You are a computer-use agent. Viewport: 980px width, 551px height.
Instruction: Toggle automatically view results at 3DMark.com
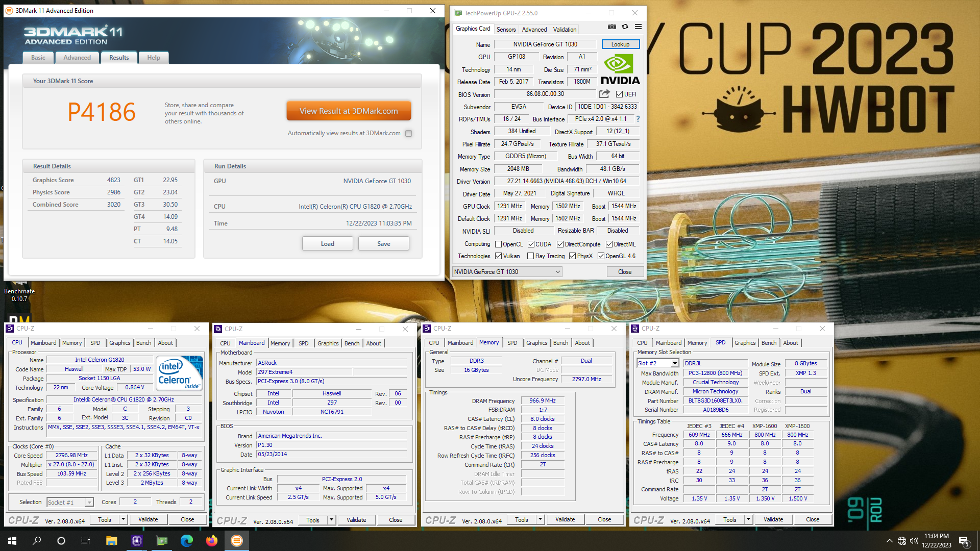[408, 133]
